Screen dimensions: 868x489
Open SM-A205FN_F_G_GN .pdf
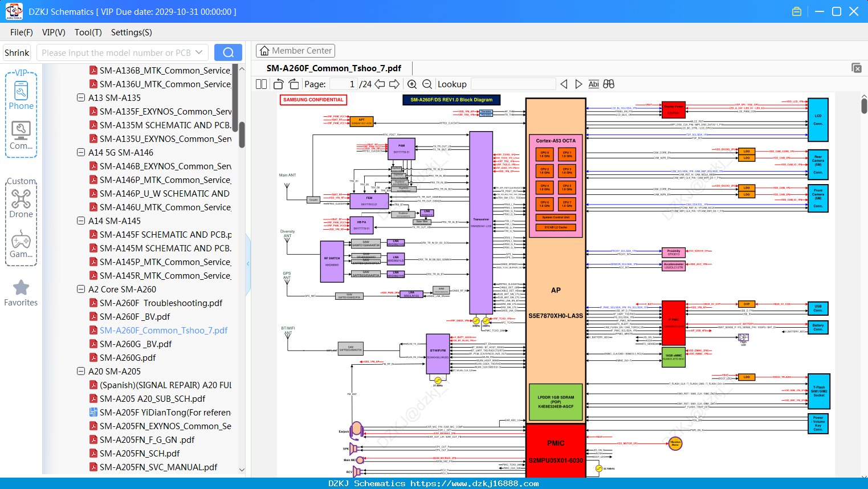(147, 439)
